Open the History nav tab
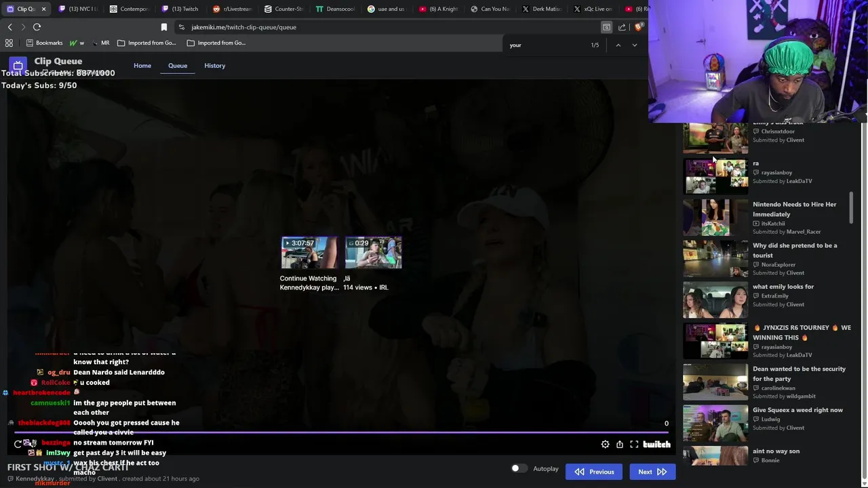 click(215, 66)
